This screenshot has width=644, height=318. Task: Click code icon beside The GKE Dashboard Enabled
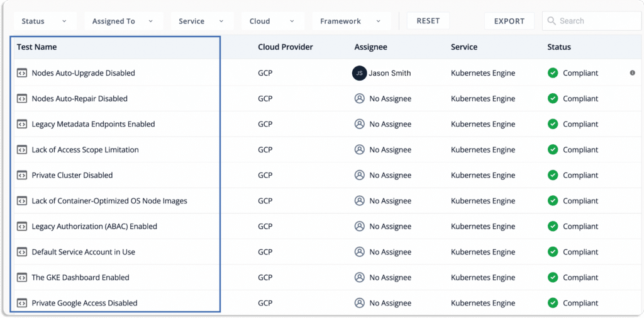click(x=21, y=277)
